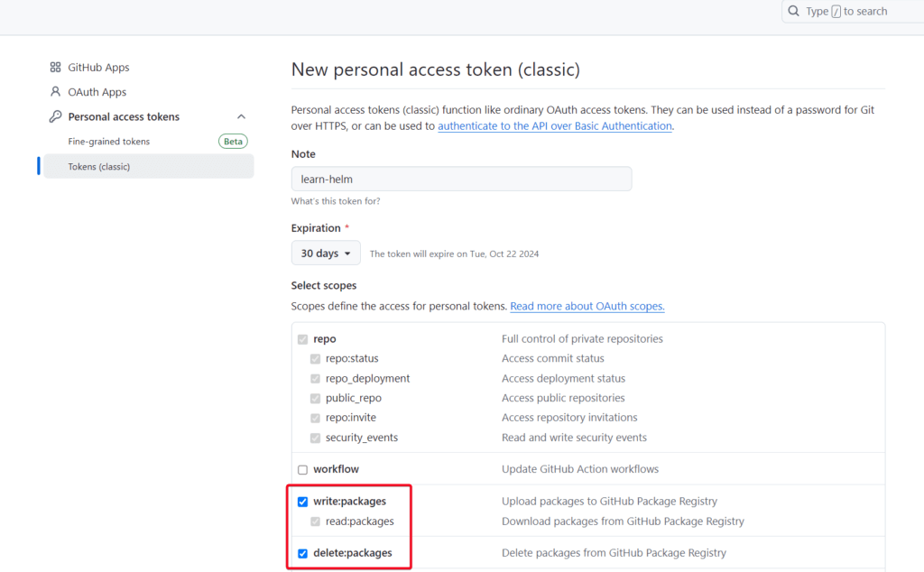924x572 pixels.
Task: Toggle the repo_deployment checkbox
Action: pos(315,379)
